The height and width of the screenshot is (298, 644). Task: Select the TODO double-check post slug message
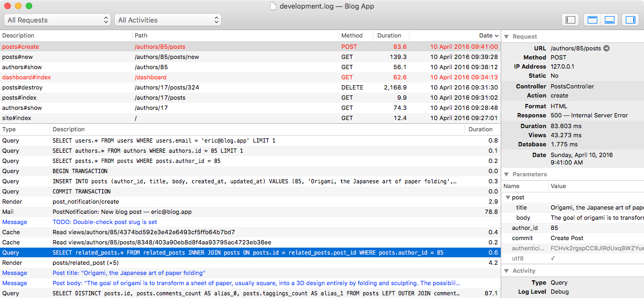(x=250, y=222)
